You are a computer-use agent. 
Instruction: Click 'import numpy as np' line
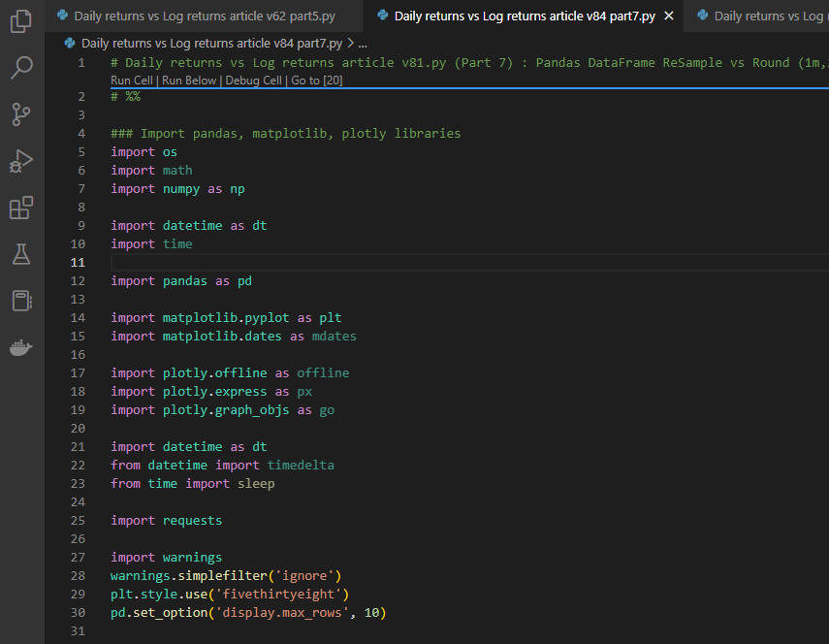click(x=177, y=189)
